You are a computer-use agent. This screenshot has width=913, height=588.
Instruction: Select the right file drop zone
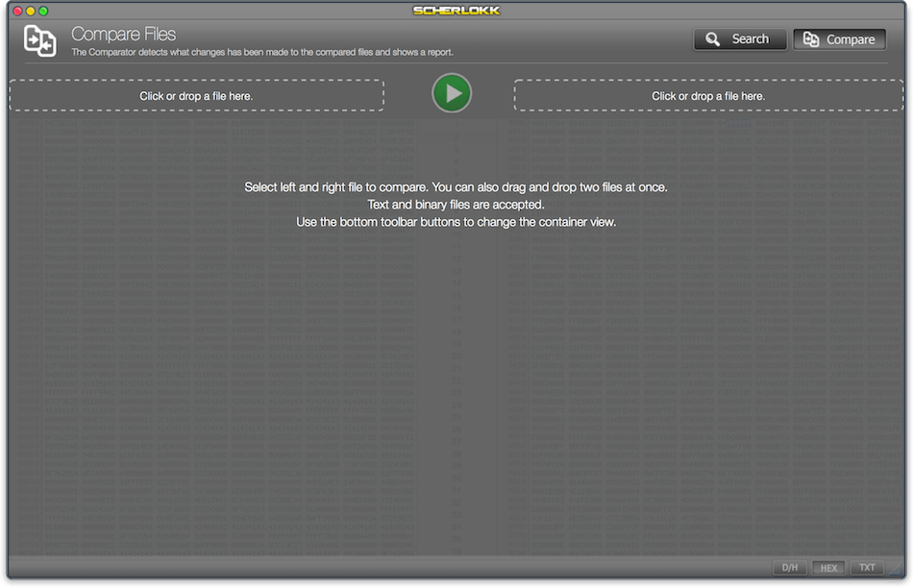point(708,95)
